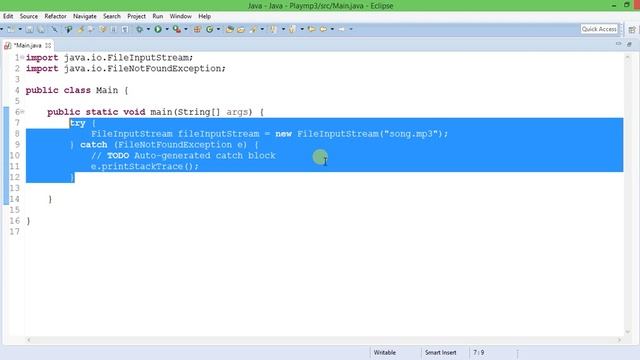Click the horizontal scrollbar right arrow
Screen dimensions: 640x360
tap(620, 340)
